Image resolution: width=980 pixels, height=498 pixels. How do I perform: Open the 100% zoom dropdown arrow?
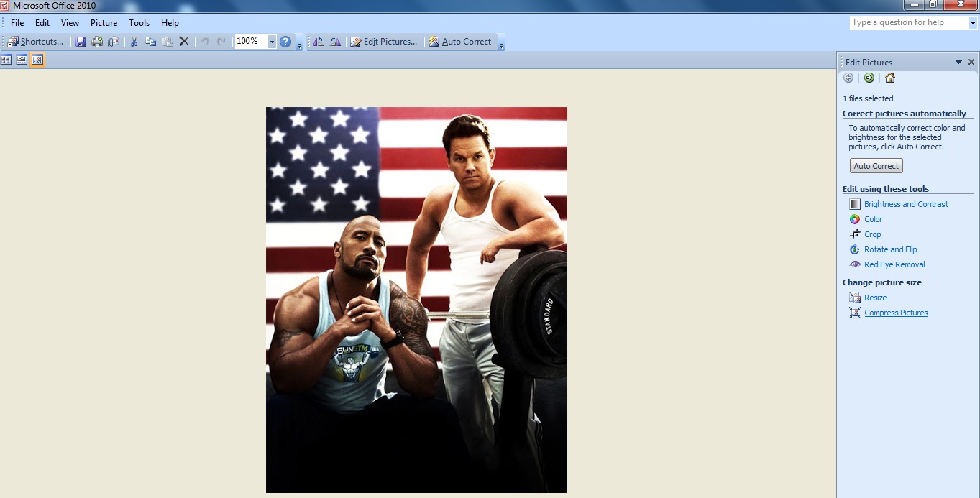pyautogui.click(x=272, y=42)
